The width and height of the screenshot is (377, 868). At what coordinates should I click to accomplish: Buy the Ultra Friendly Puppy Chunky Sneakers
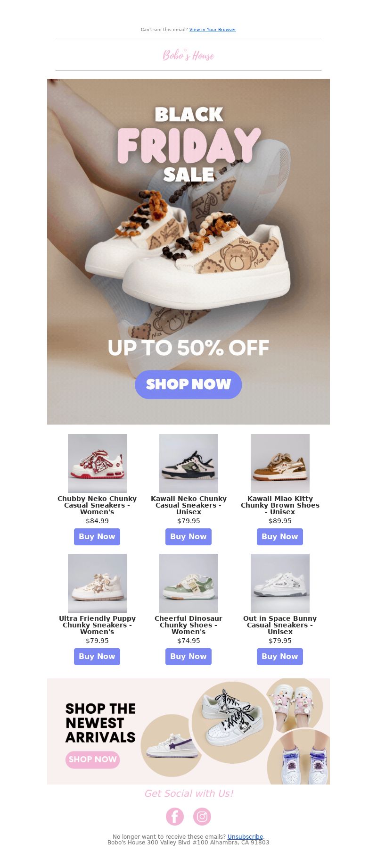(x=97, y=657)
